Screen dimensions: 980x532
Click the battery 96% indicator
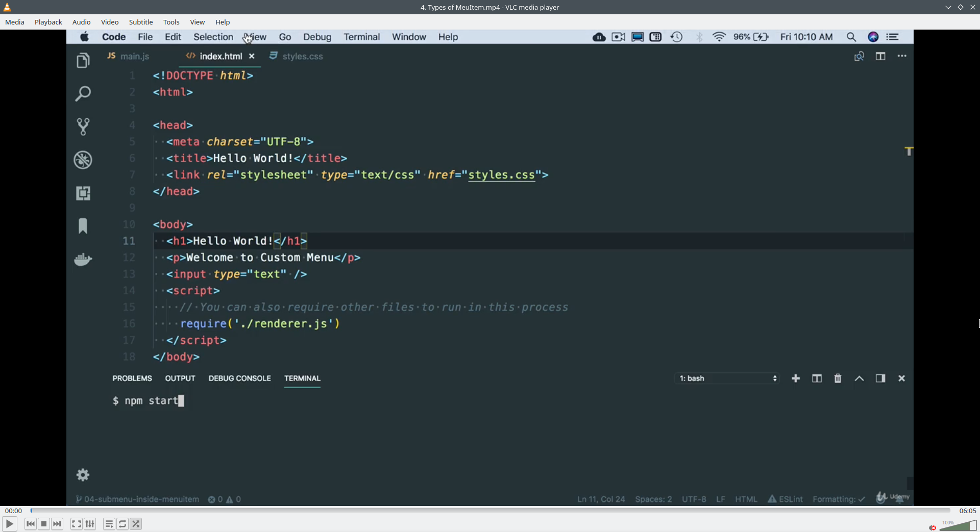[x=751, y=37]
